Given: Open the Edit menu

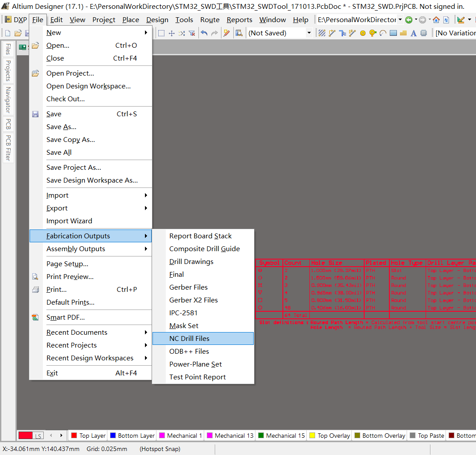Looking at the screenshot, I should pyautogui.click(x=57, y=20).
